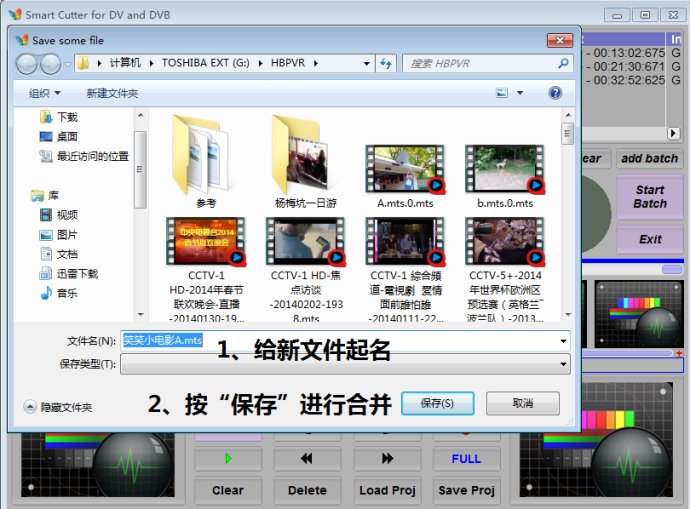The image size is (690, 509).
Task: Click the green play button in Smart Cutter
Action: click(228, 458)
